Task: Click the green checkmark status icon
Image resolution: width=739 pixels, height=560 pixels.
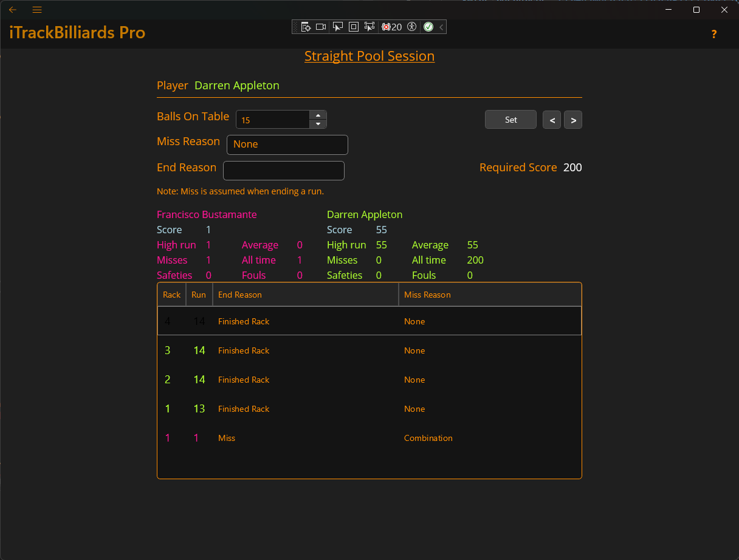Action: (x=428, y=27)
